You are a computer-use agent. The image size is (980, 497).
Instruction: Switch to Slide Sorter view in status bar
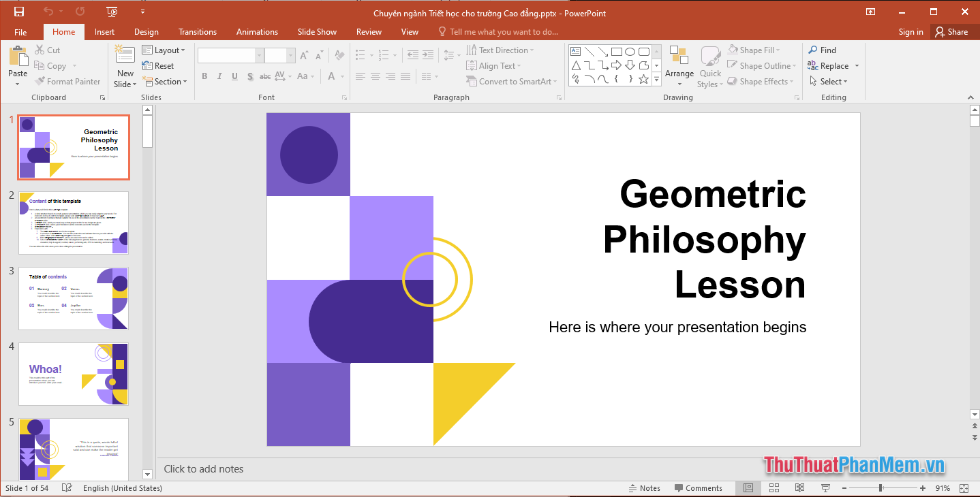tap(774, 487)
